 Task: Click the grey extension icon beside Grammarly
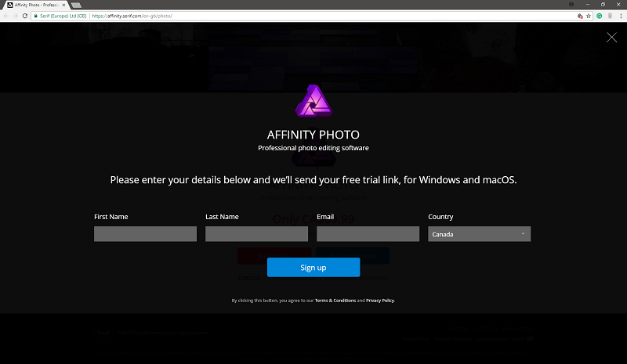pos(610,16)
